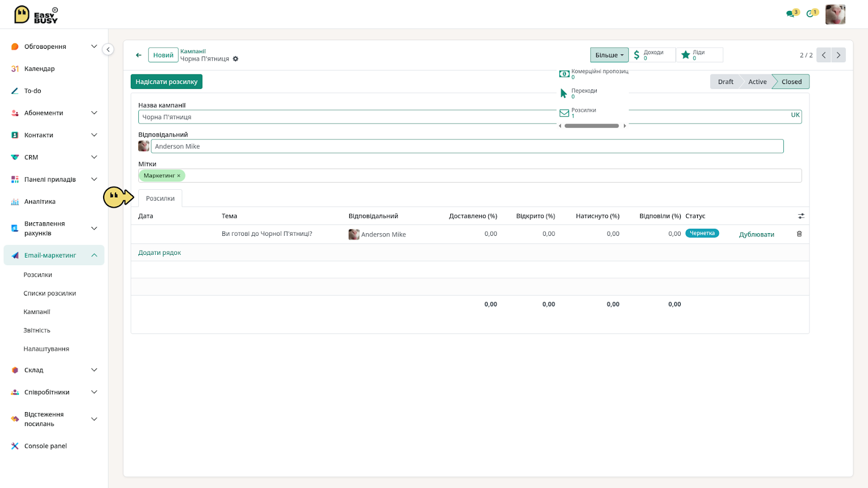Open Доходи dollar stat button

[653, 55]
